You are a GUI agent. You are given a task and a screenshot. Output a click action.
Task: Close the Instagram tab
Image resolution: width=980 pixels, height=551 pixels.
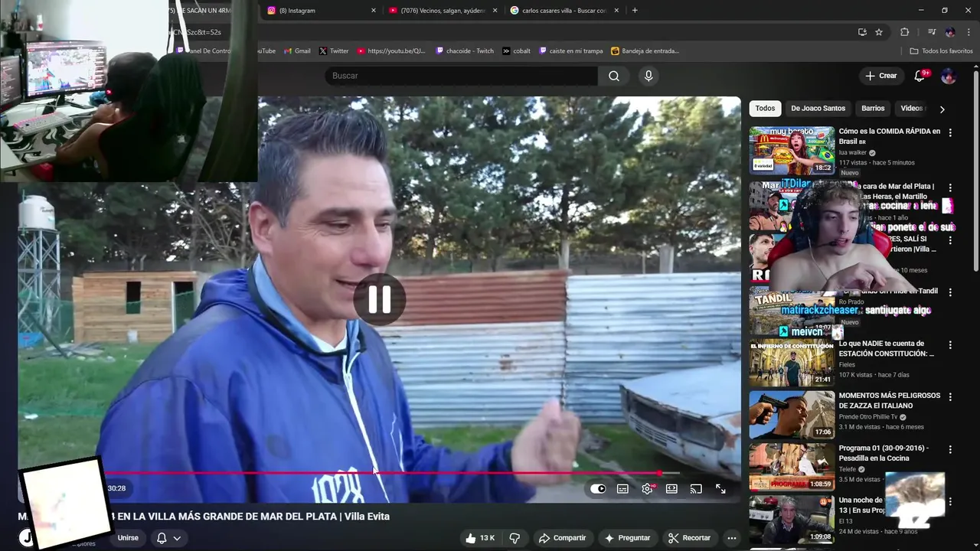tap(374, 11)
